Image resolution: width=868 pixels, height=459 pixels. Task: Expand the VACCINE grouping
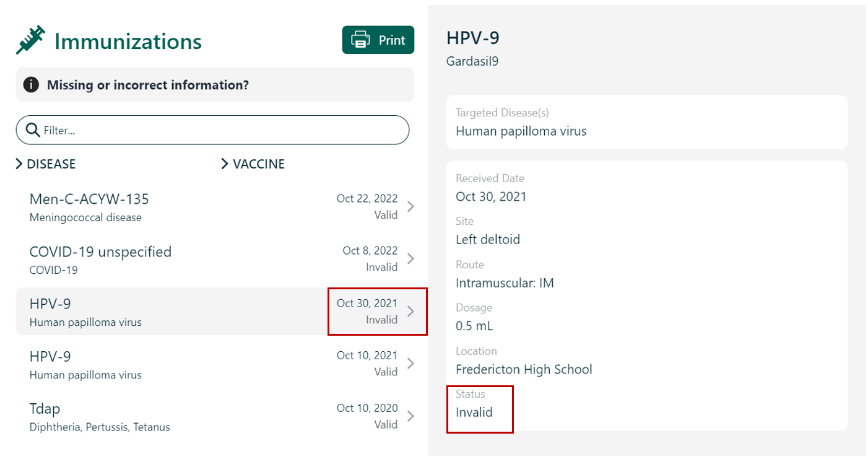253,164
